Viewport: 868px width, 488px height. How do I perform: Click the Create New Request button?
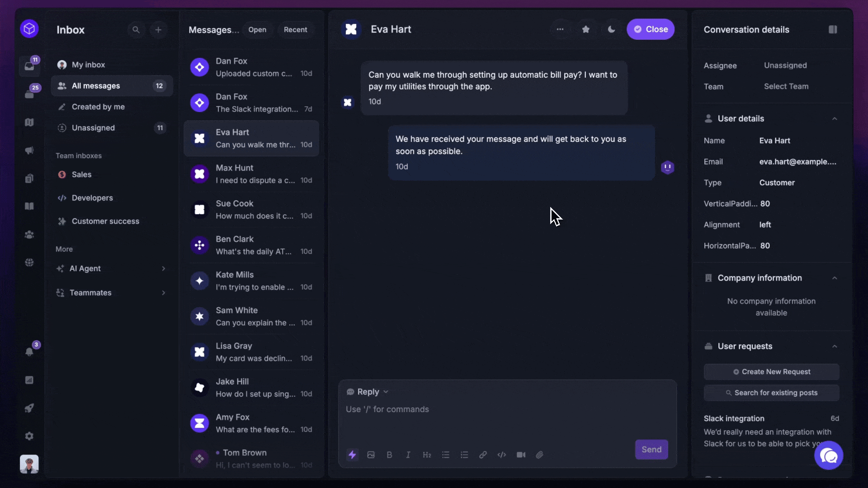771,372
